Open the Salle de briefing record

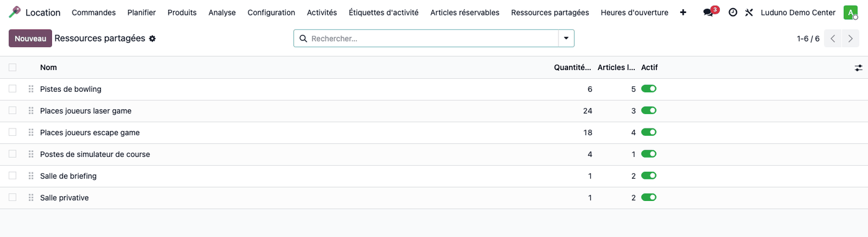[68, 176]
